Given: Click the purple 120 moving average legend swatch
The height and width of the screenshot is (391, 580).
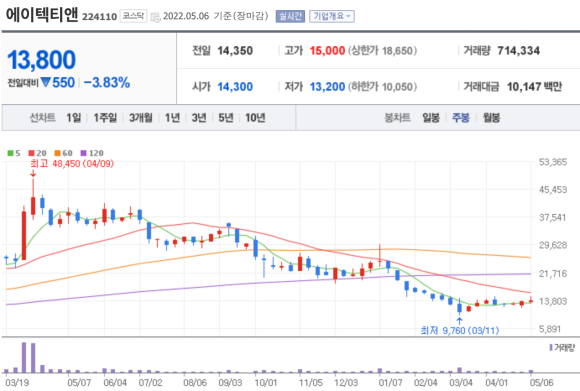Looking at the screenshot, I should click(84, 153).
